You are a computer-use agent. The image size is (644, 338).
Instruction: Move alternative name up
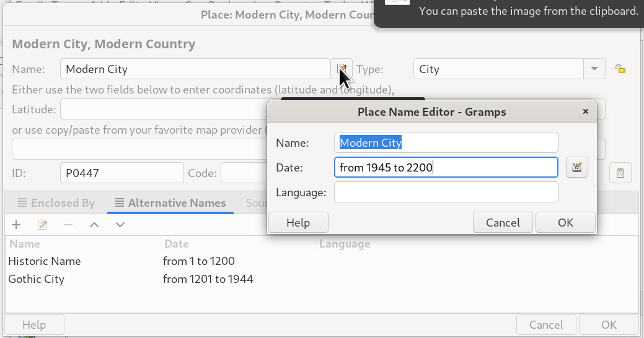click(x=94, y=225)
